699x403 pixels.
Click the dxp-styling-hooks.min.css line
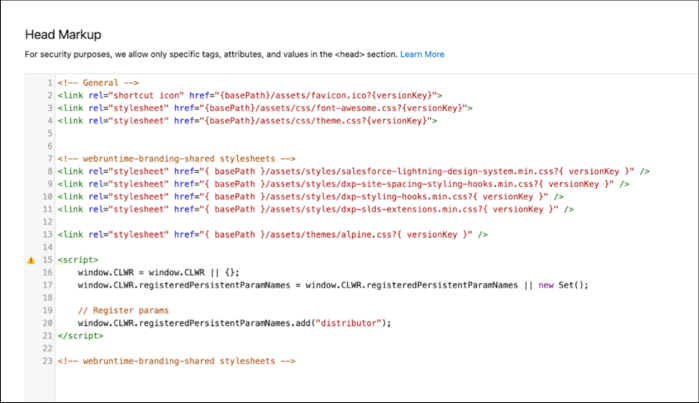coord(310,197)
